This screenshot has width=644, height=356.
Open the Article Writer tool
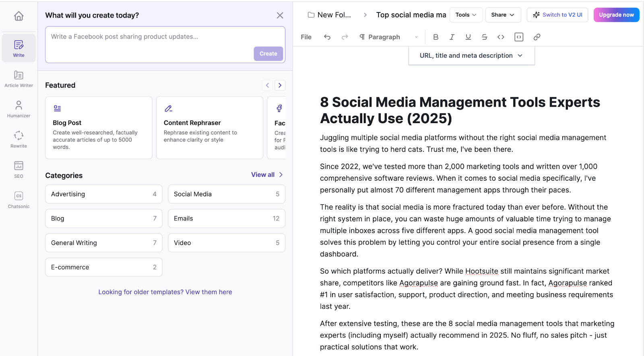point(19,79)
